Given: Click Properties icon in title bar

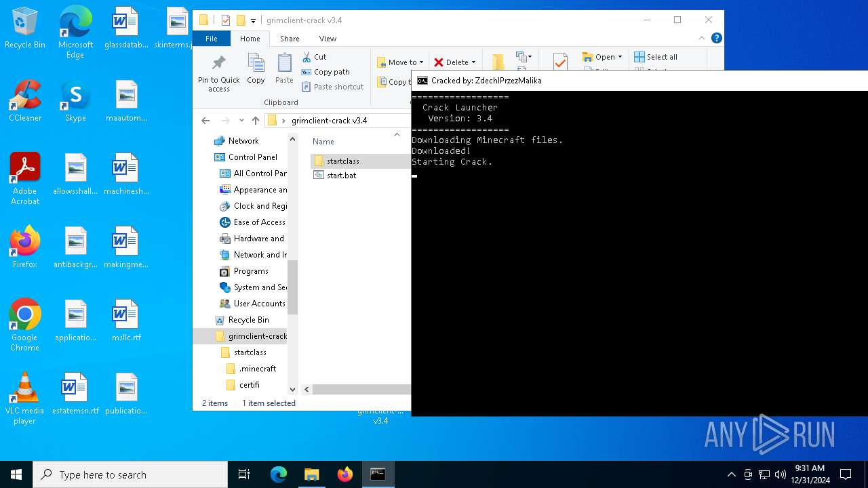Looking at the screenshot, I should click(226, 20).
